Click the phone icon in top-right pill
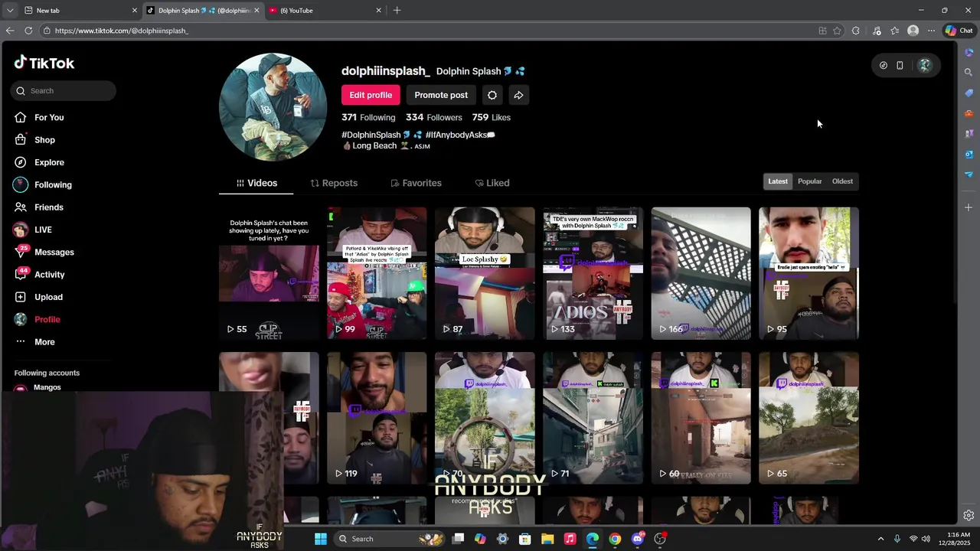 (x=900, y=65)
